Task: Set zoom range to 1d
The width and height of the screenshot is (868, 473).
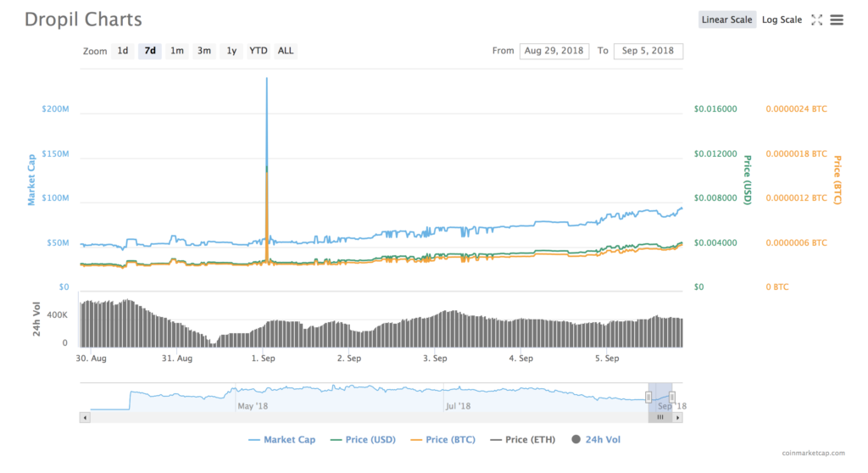Action: point(123,51)
